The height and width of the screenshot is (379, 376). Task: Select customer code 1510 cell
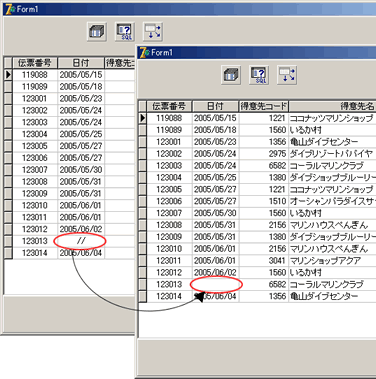point(264,201)
